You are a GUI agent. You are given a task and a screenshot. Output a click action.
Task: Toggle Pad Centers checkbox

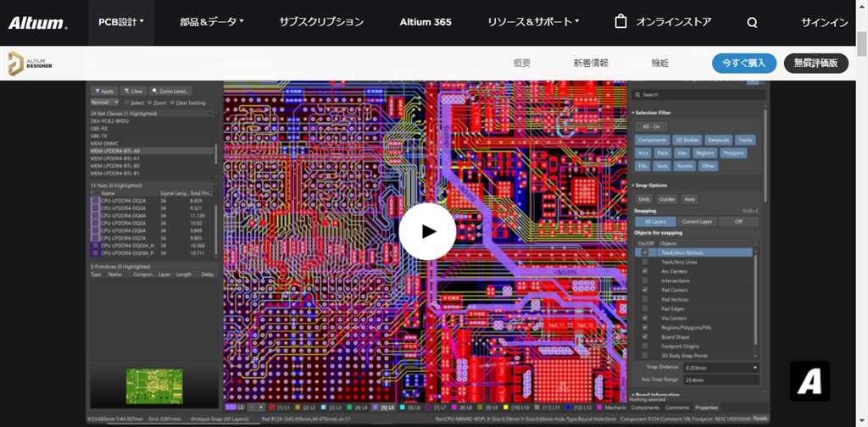(645, 290)
